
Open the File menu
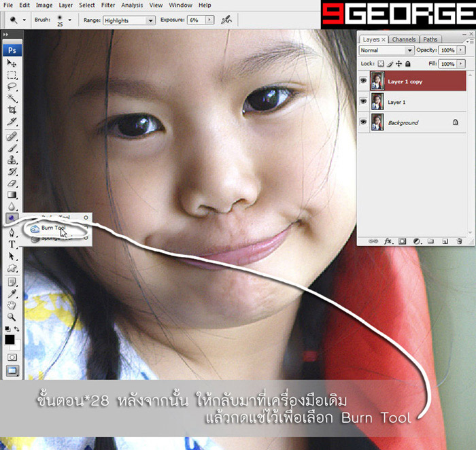pyautogui.click(x=8, y=5)
